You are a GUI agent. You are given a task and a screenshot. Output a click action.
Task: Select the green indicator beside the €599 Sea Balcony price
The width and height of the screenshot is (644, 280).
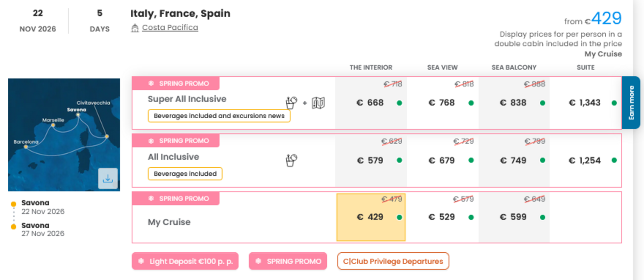542,217
